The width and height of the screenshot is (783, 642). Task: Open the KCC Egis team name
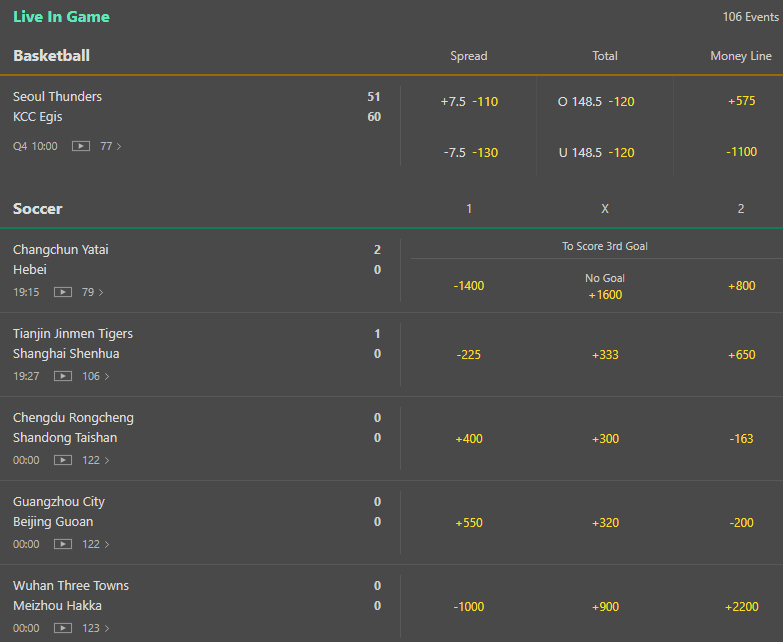click(x=37, y=117)
